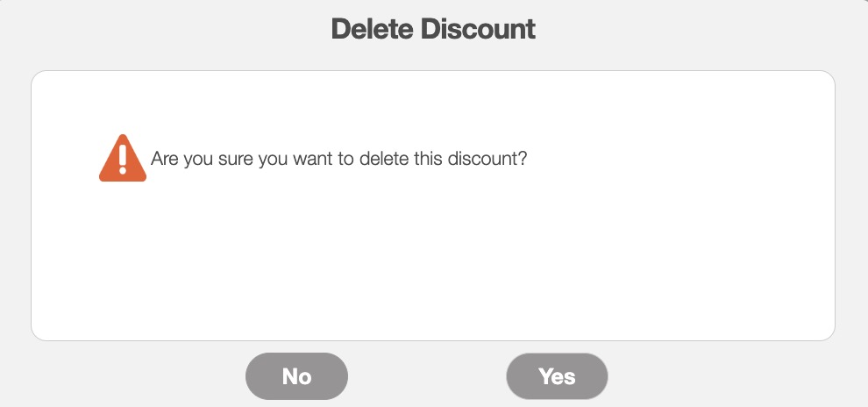Click the No button

click(296, 376)
